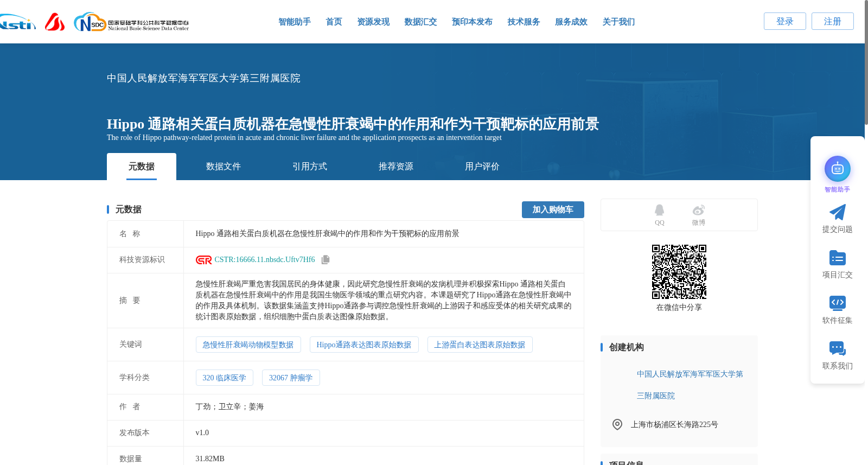Click the 提交问题 paper plane icon
Image resolution: width=868 pixels, height=465 pixels.
pos(837,212)
